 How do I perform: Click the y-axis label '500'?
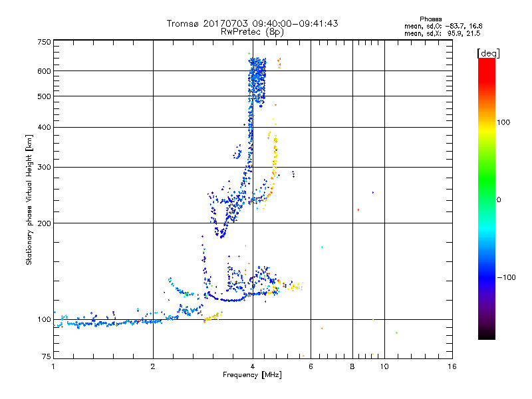(44, 96)
